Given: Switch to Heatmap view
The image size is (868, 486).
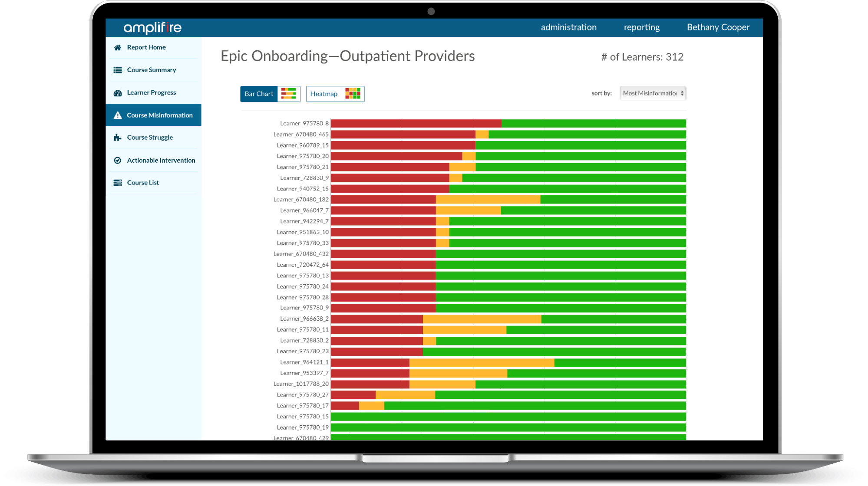Looking at the screenshot, I should [324, 94].
